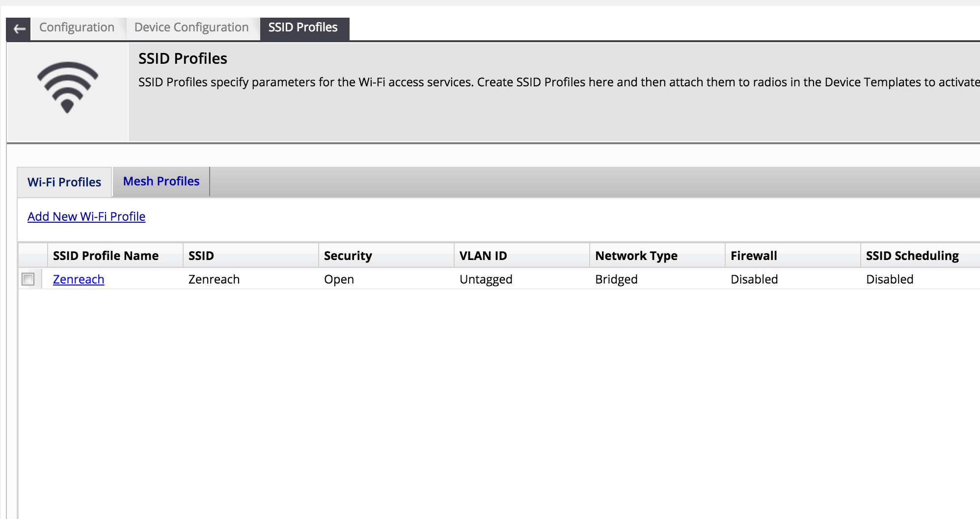
Task: Select the Wi-Fi Profiles tab
Action: tap(64, 182)
